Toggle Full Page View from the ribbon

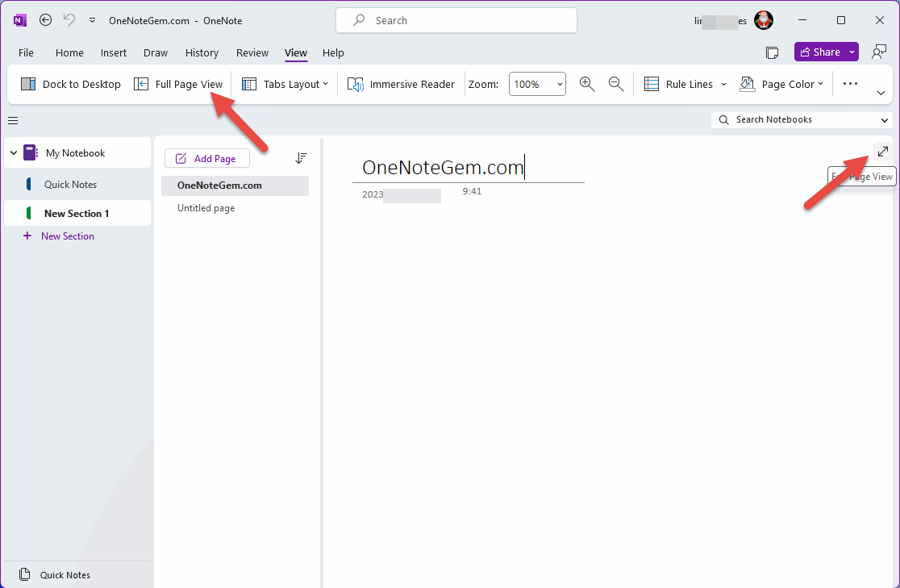(x=178, y=84)
